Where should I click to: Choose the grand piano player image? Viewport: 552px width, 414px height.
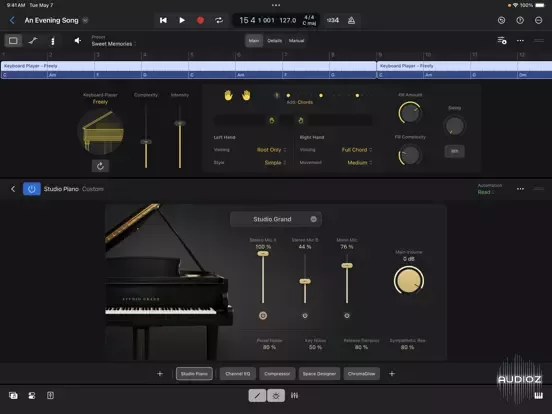pos(101,132)
